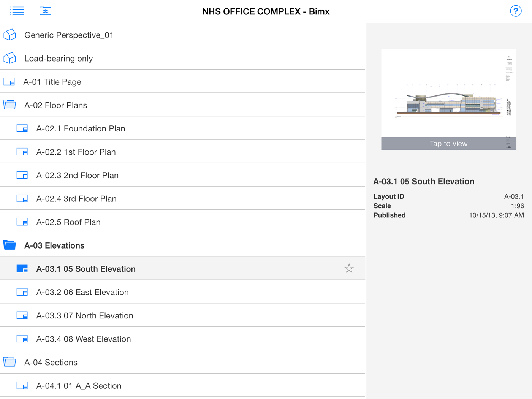The height and width of the screenshot is (399, 532).
Task: Click layout icon for A-02.2 1st Floor Plan
Action: point(22,152)
